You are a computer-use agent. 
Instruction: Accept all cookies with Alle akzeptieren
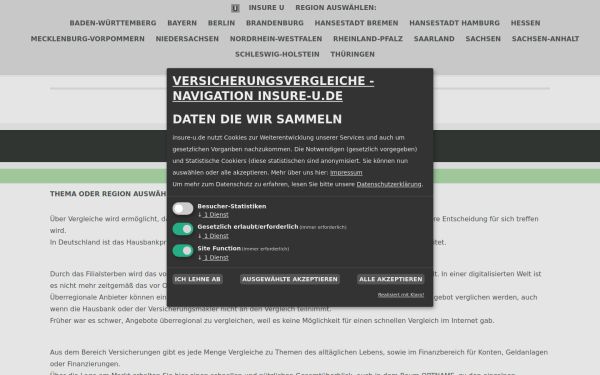pos(391,279)
